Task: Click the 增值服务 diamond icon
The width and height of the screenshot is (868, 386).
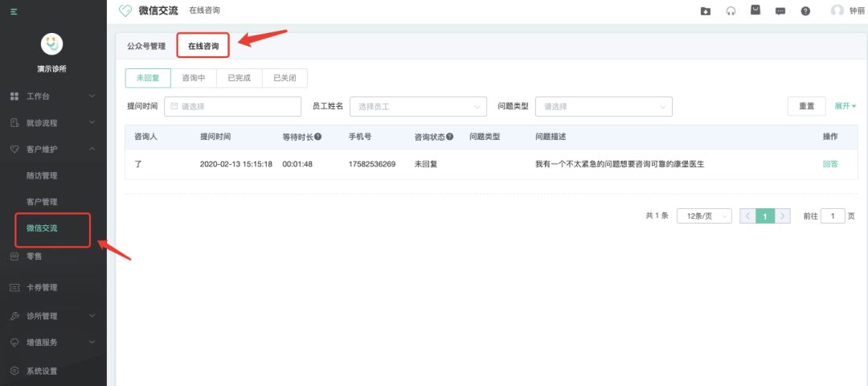Action: point(15,343)
